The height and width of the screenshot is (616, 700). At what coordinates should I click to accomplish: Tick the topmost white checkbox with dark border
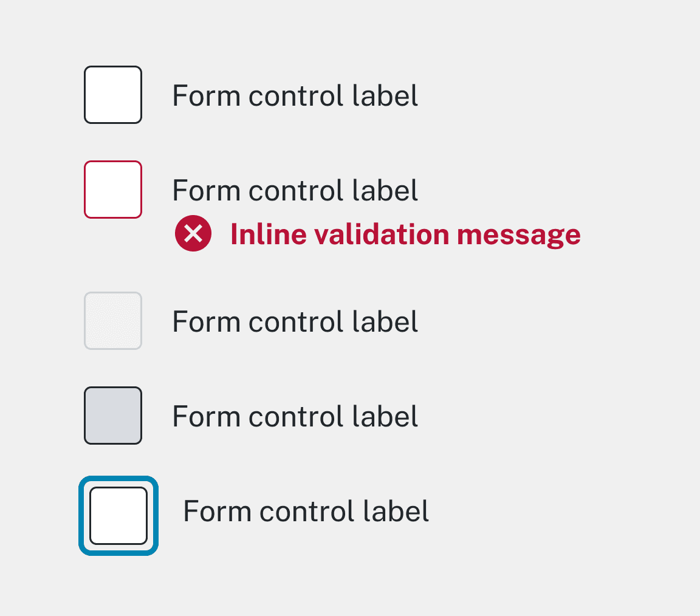click(113, 95)
